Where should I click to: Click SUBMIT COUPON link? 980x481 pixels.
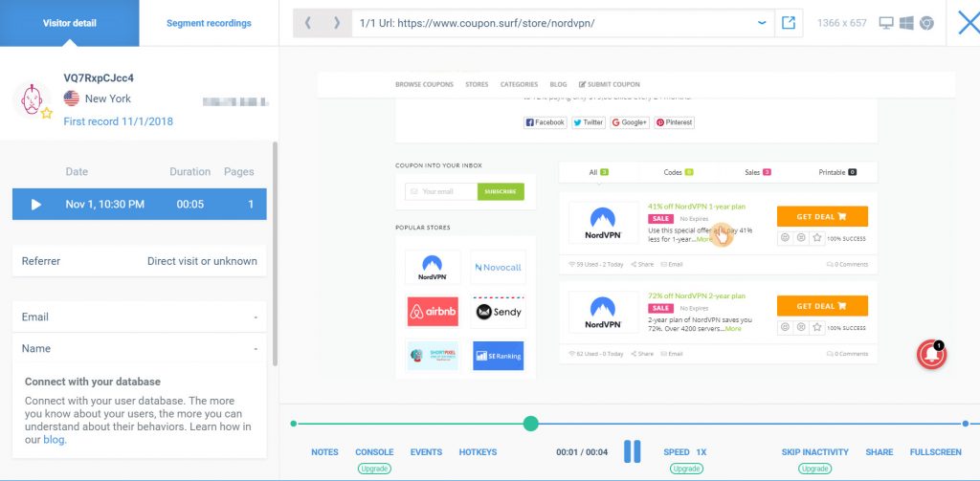point(610,84)
